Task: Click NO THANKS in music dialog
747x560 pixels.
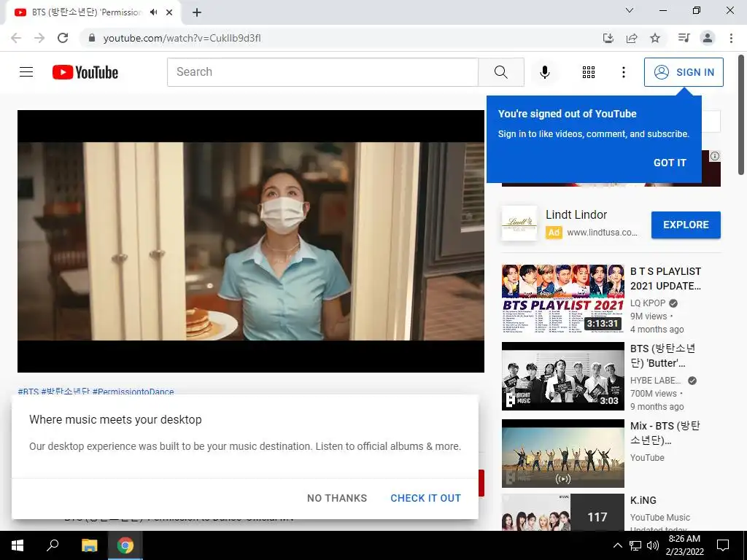Action: coord(337,498)
